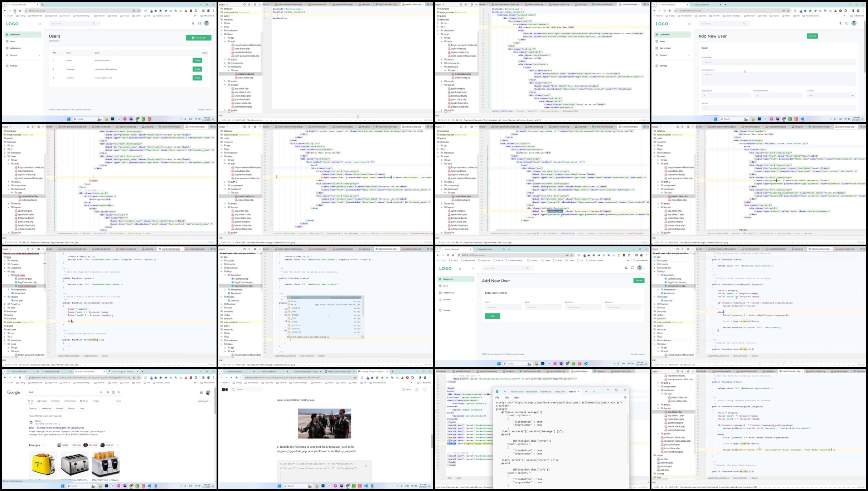Expand the Google Images suggestion chips chevron
Viewport: 868px width, 491px height.
pos(117,445)
